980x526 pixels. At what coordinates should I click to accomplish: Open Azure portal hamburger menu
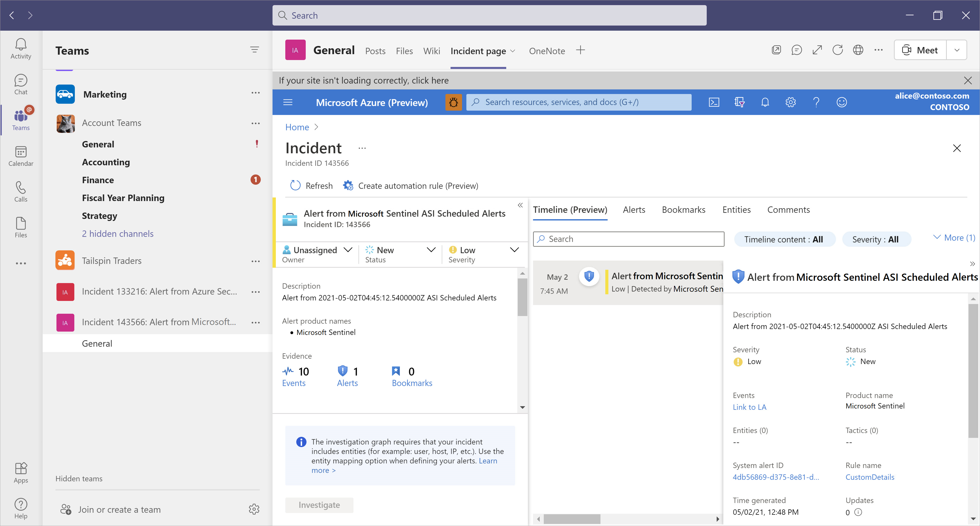click(288, 102)
